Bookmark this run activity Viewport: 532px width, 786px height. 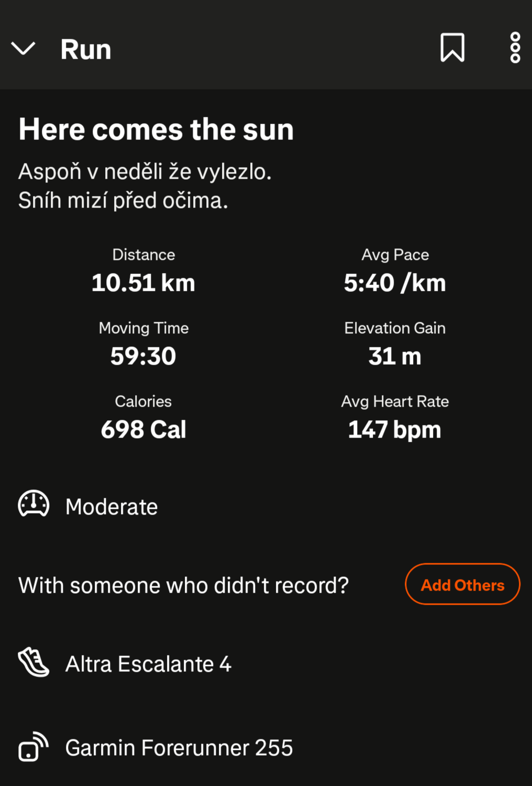click(452, 48)
